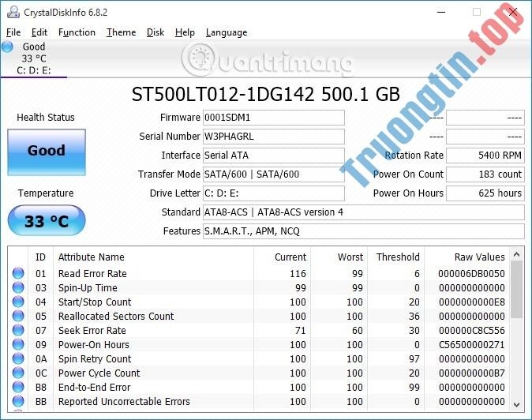Image resolution: width=532 pixels, height=420 pixels.
Task: Open the File menu
Action: click(13, 32)
